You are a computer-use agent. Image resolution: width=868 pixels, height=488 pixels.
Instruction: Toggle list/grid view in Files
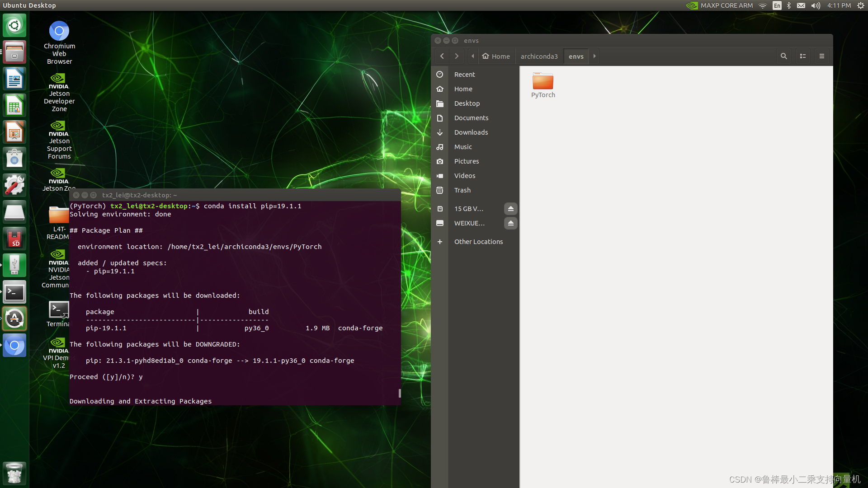point(803,56)
